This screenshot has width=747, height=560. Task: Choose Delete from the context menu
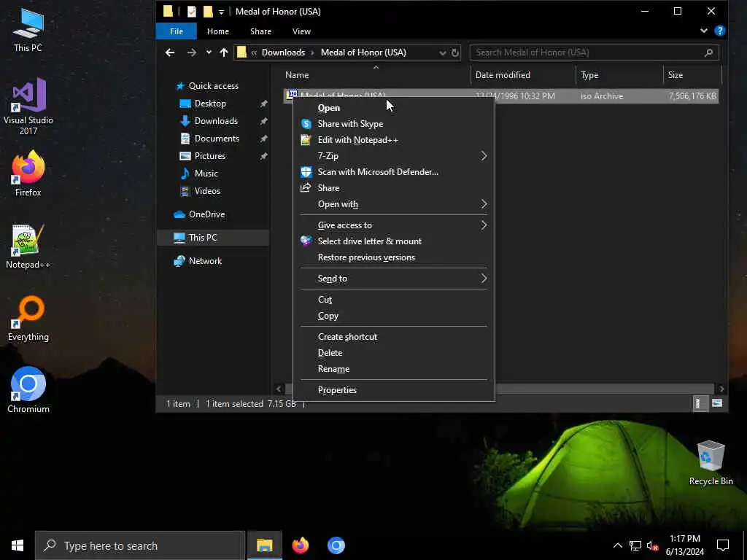pos(394,353)
